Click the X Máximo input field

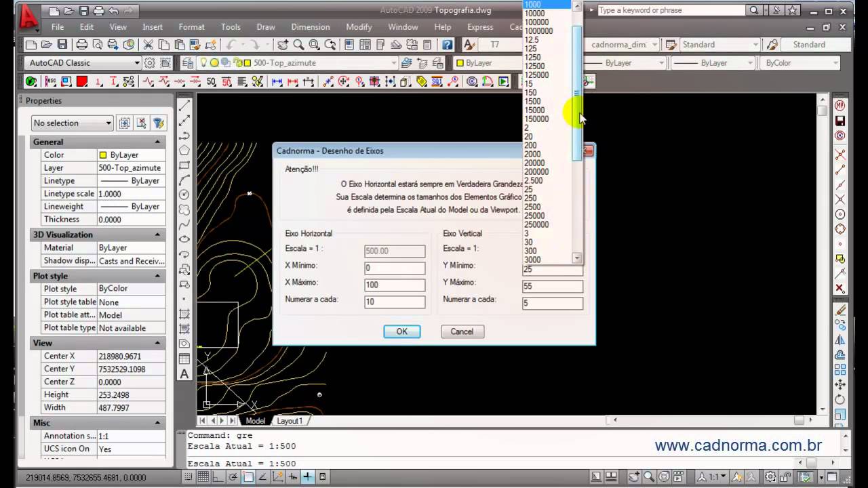coord(395,285)
